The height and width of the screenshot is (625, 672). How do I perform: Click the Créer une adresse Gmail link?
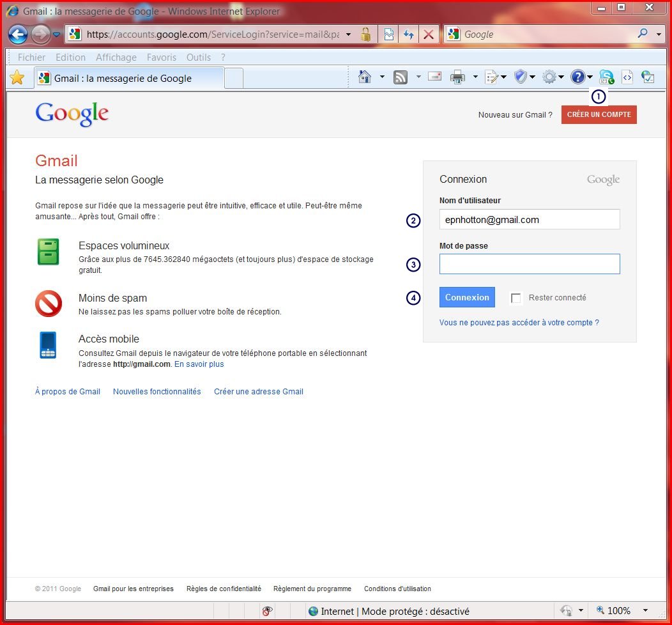tap(259, 391)
